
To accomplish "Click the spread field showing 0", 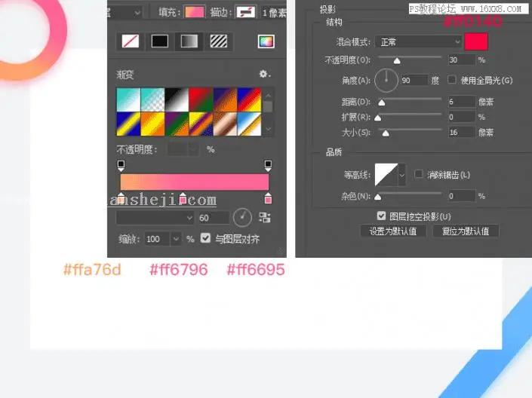I will 461,117.
